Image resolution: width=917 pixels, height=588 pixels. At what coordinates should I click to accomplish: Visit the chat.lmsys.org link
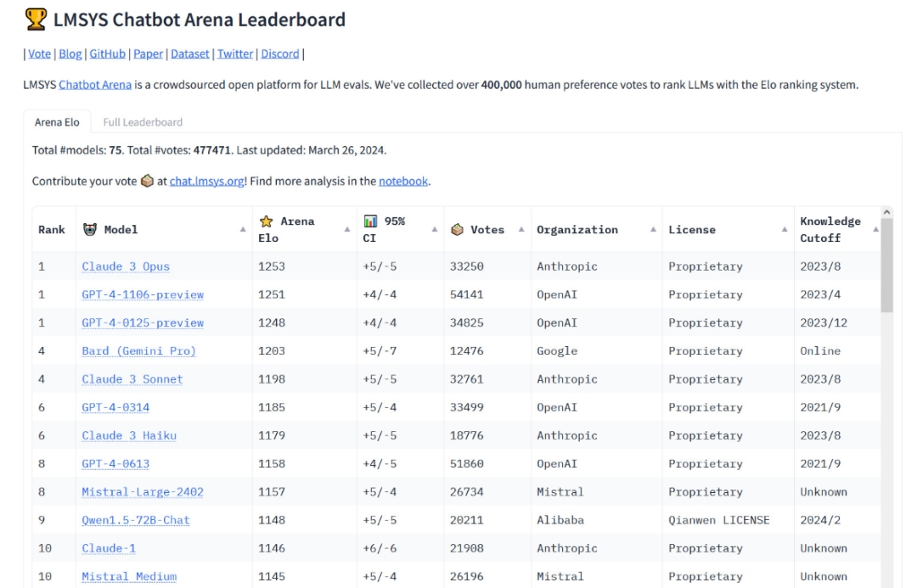pos(206,182)
